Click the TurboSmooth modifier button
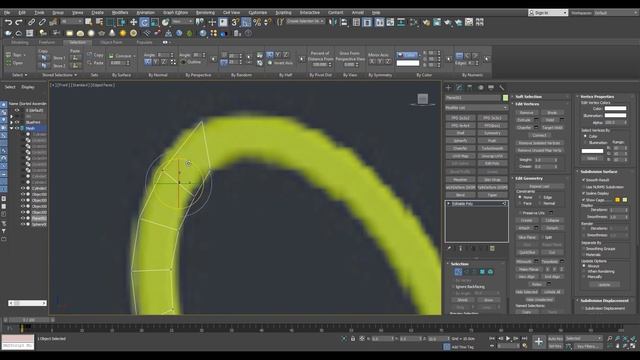The width and height of the screenshot is (640, 360). click(x=492, y=149)
